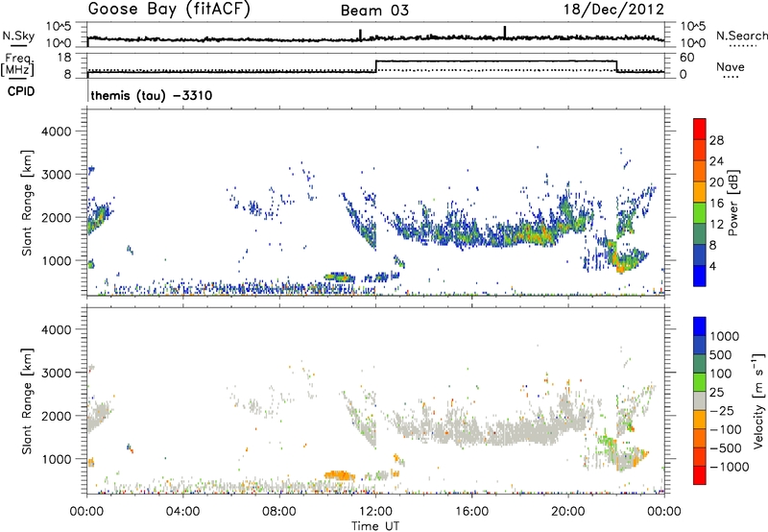Pick the dark blue 4–8 dB Power color bar segment
Image resolution: width=768 pixels, height=532 pixels.
point(700,254)
